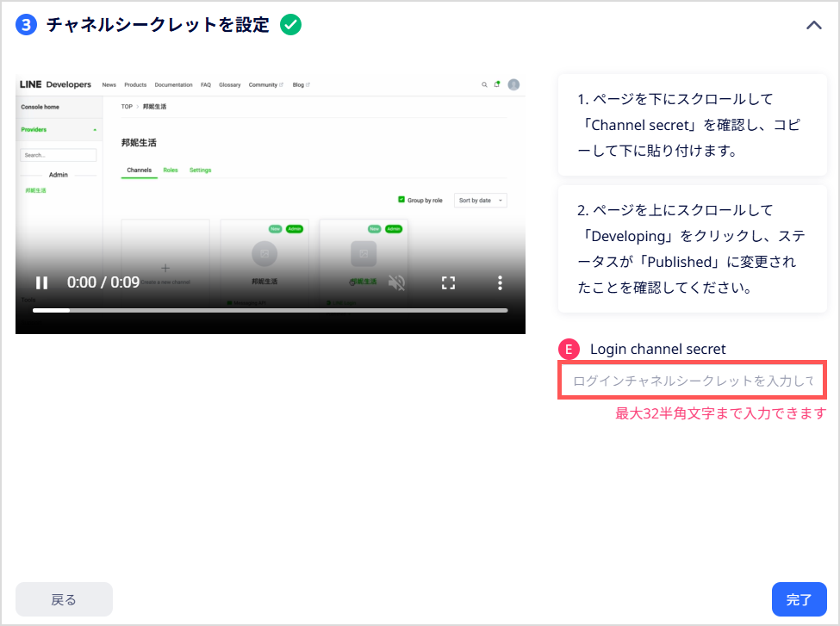840x626 pixels.
Task: Seek using the video progress bar
Action: [270, 310]
